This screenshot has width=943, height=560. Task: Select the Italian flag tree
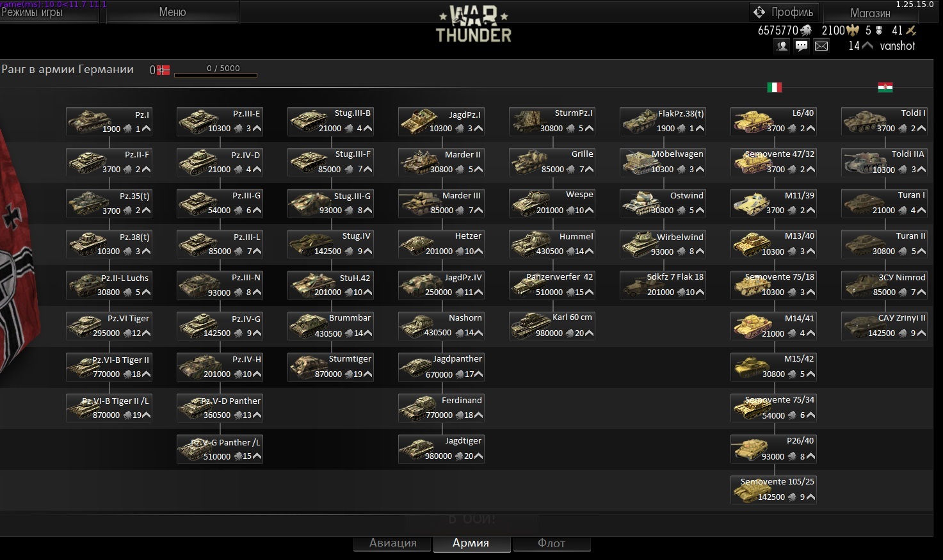coord(775,87)
